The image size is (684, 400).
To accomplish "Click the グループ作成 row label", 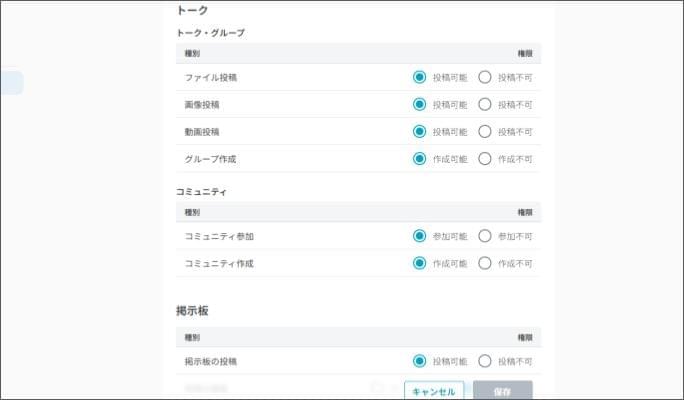I will tap(210, 158).
